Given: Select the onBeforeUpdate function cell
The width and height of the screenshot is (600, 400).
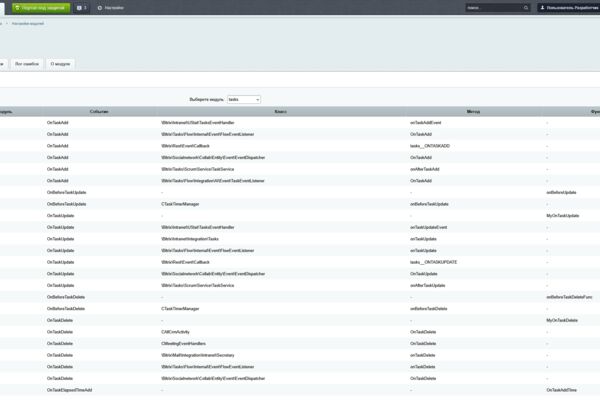Looking at the screenshot, I should coord(561,193).
